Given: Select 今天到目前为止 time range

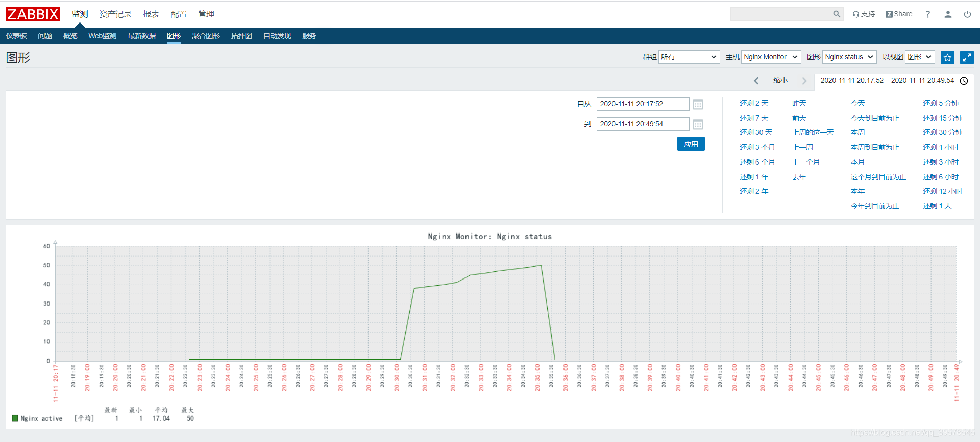Looking at the screenshot, I should pos(875,118).
